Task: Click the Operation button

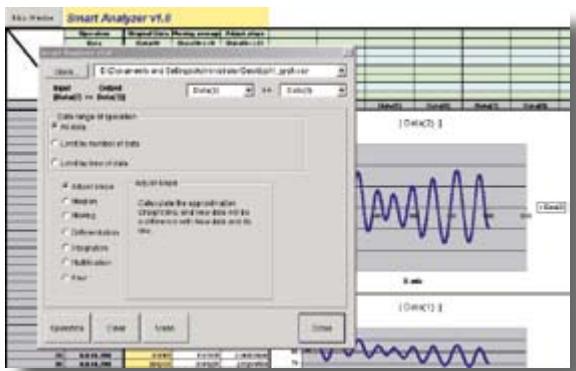Action: coord(67,328)
